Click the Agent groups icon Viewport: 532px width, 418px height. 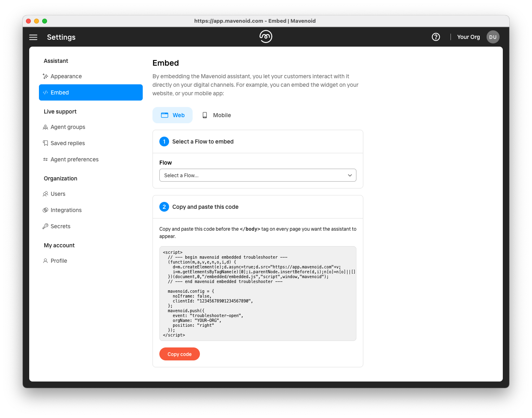click(x=45, y=127)
